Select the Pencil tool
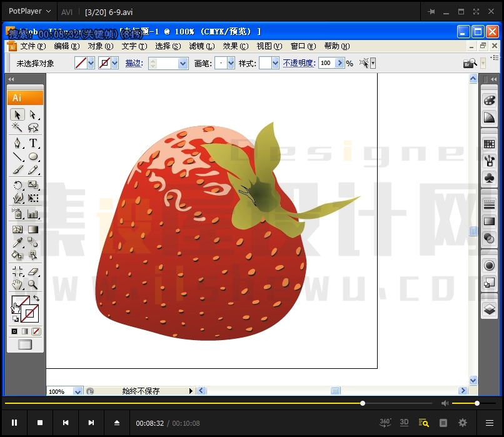504x437 pixels. (x=33, y=169)
